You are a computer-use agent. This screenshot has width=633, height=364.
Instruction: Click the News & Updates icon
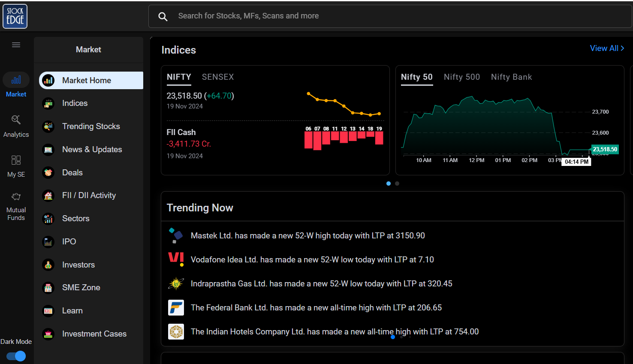tap(48, 149)
